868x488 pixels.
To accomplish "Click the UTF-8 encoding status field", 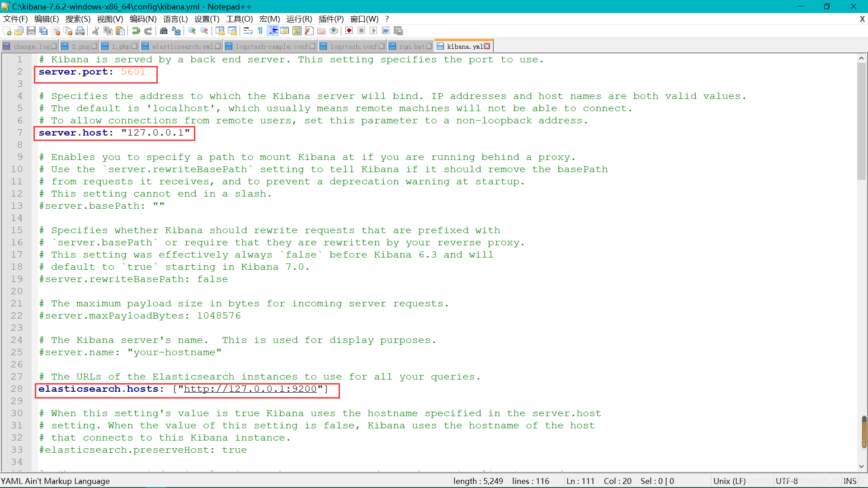I will click(x=787, y=481).
